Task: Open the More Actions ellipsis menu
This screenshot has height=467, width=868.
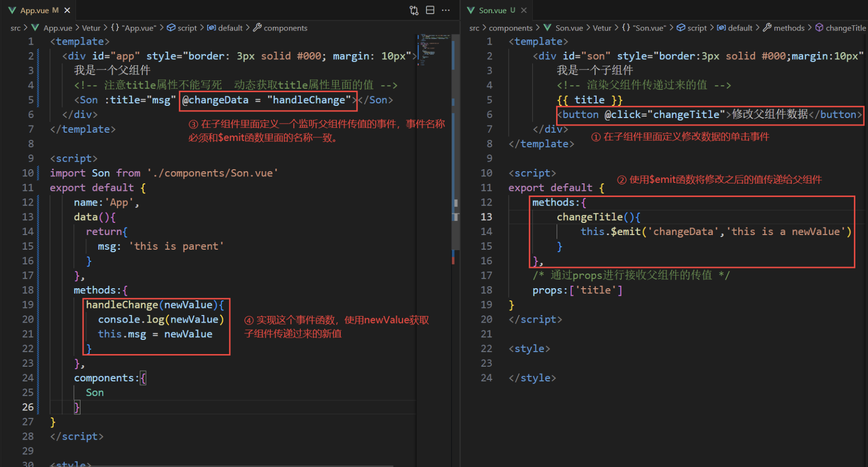Action: (x=446, y=10)
